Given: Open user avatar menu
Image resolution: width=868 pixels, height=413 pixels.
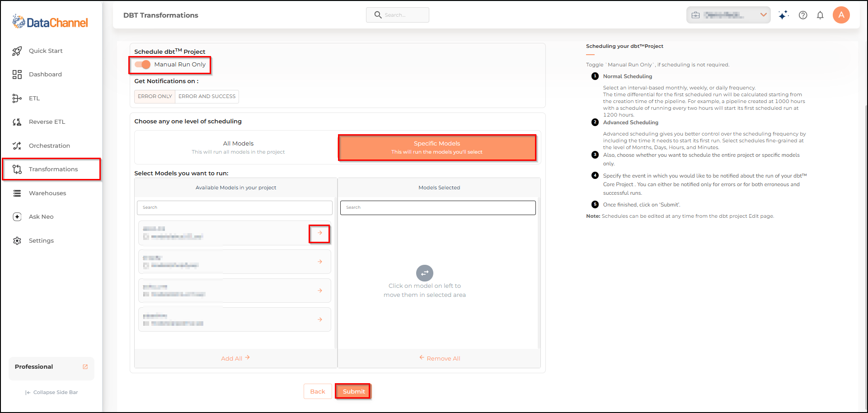Looking at the screenshot, I should point(841,15).
